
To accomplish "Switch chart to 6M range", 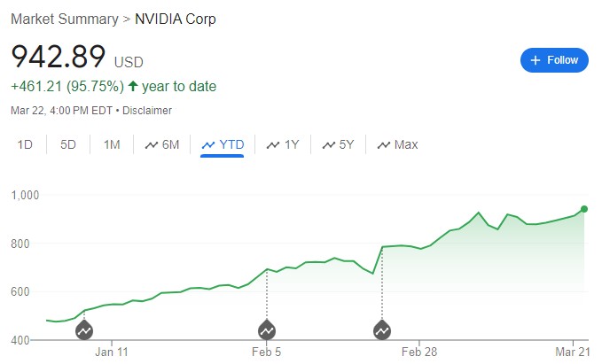I will pyautogui.click(x=161, y=144).
